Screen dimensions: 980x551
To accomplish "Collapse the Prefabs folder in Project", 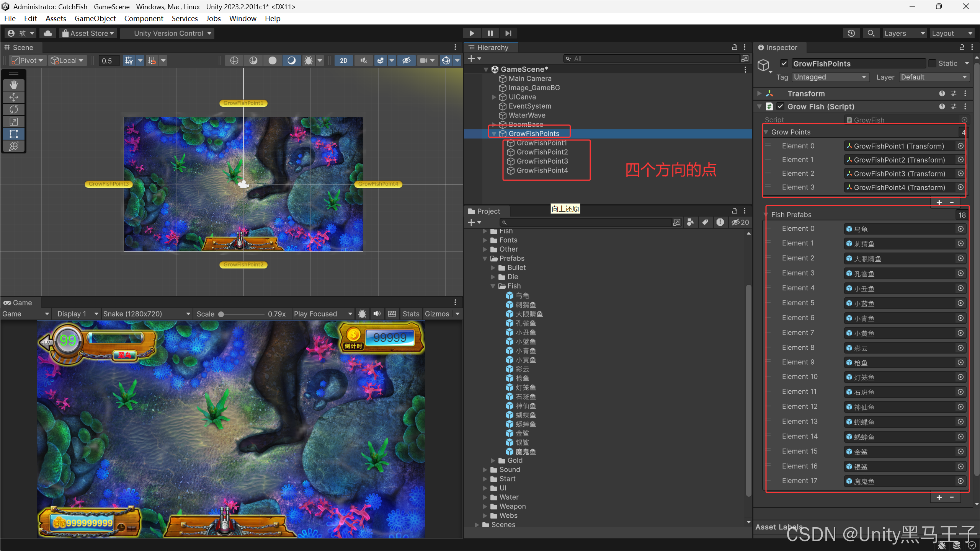I will [485, 258].
